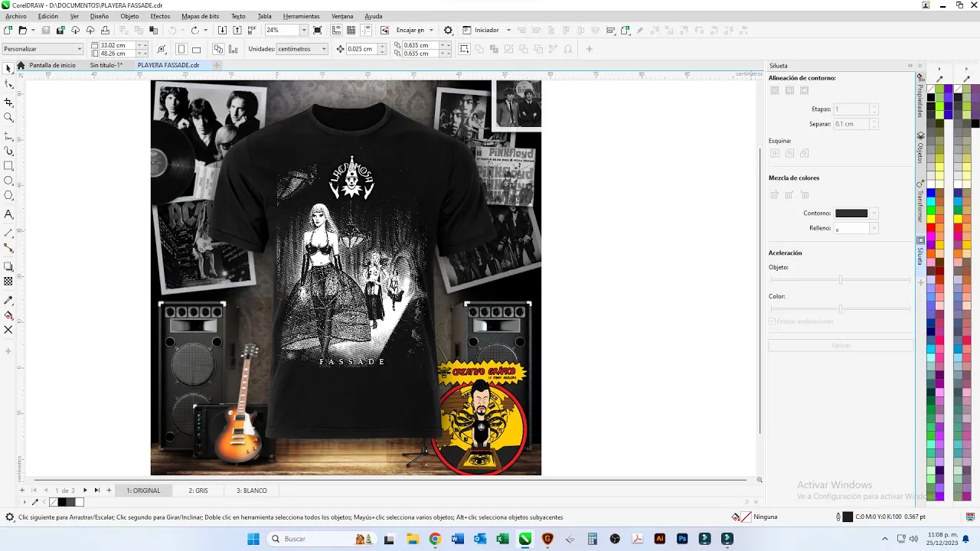Open the Efectos menu
Image resolution: width=980 pixels, height=551 pixels.
coord(160,16)
